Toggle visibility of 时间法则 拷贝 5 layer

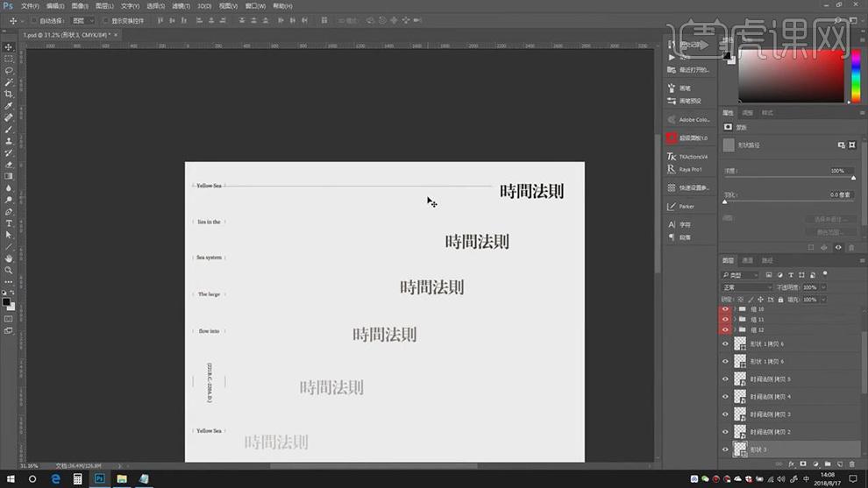click(725, 379)
